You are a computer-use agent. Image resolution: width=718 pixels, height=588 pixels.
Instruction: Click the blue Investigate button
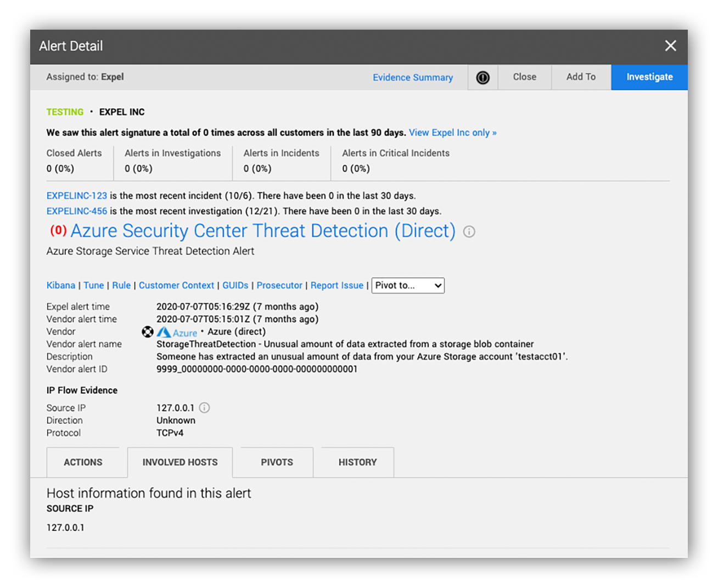click(x=649, y=77)
